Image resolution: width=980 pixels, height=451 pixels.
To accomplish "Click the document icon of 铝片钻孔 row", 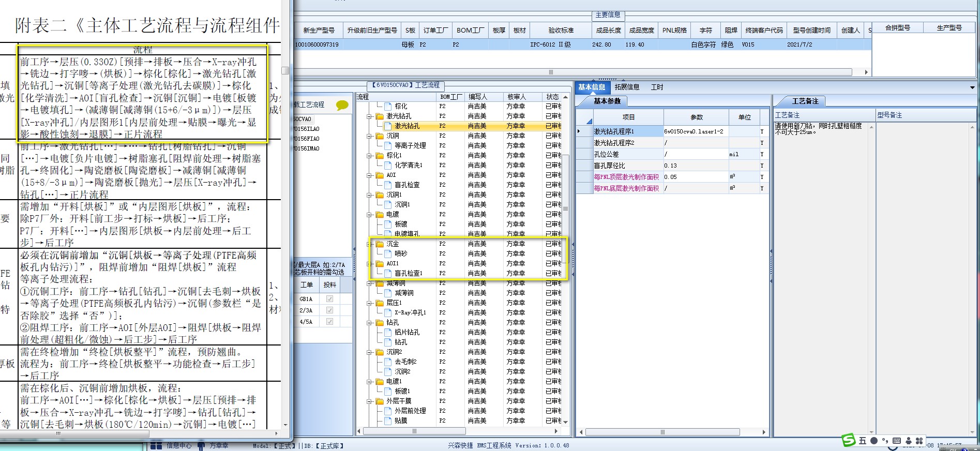I will 388,333.
